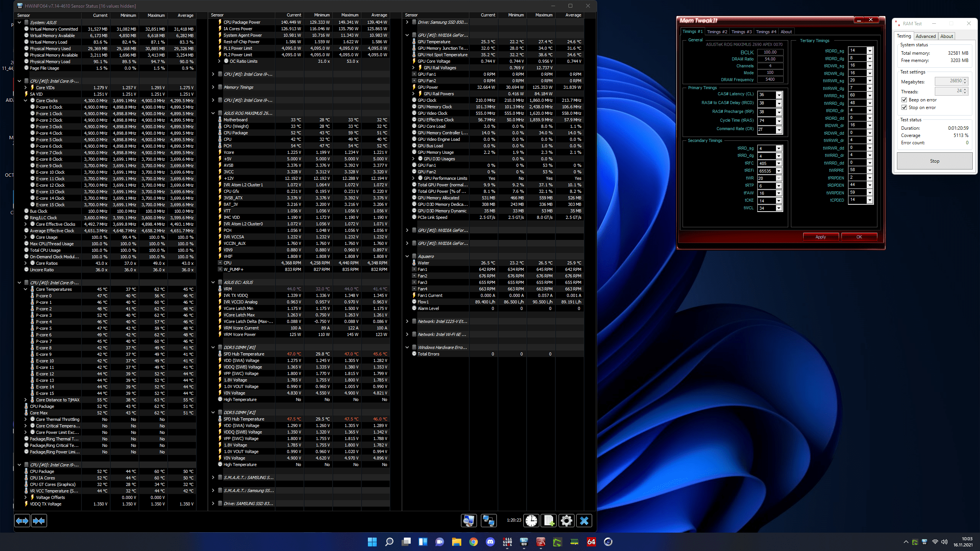Open File Explorer from the taskbar
This screenshot has height=551, width=980.
456,542
